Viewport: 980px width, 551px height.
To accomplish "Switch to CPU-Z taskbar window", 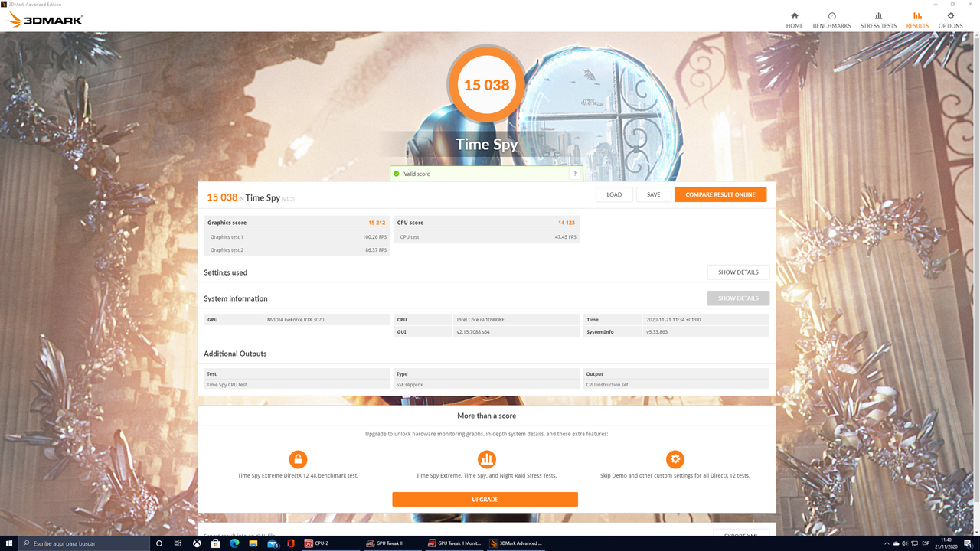I will [332, 543].
